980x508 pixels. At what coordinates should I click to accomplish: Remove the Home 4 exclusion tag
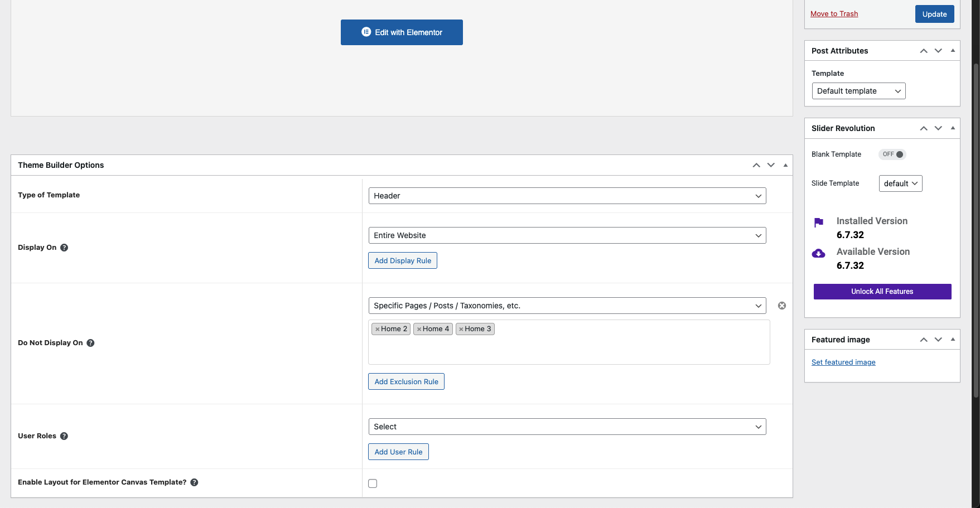[x=419, y=330]
